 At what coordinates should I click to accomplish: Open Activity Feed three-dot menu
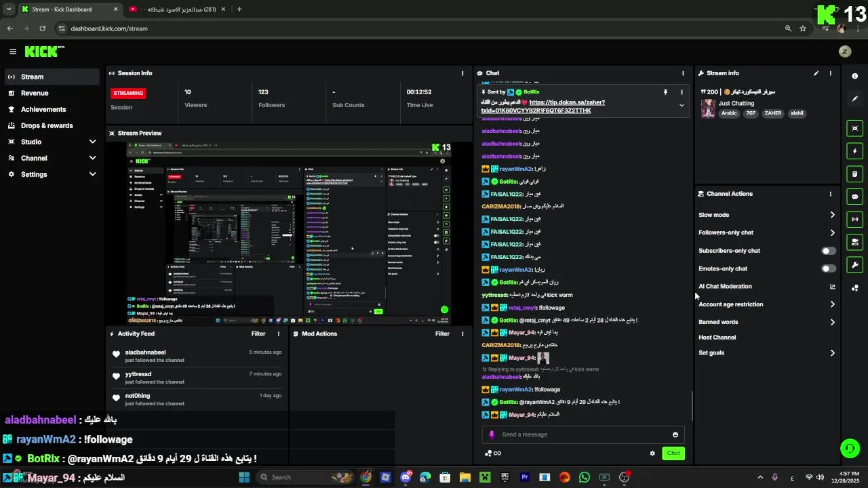(278, 333)
